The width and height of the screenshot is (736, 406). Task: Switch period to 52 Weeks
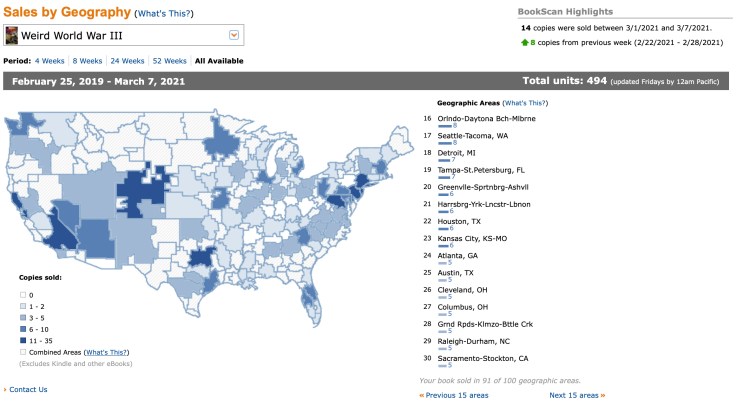pos(172,60)
